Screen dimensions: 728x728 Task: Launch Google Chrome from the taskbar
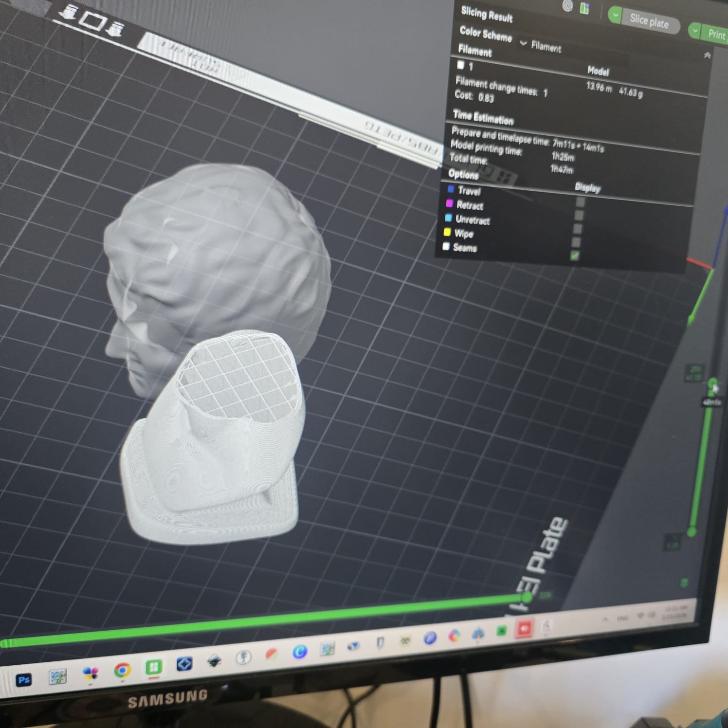click(x=122, y=671)
